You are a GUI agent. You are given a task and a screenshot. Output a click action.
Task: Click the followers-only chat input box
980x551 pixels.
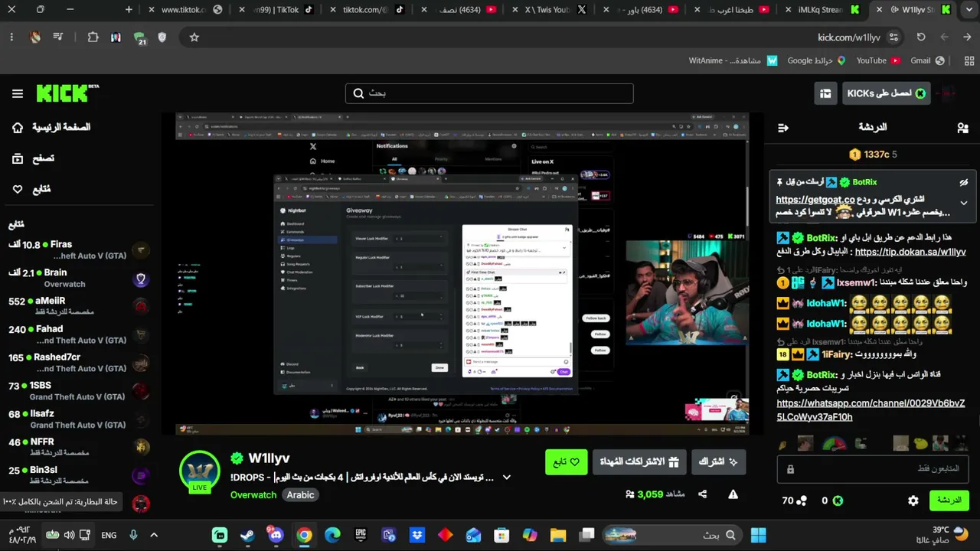pyautogui.click(x=873, y=468)
